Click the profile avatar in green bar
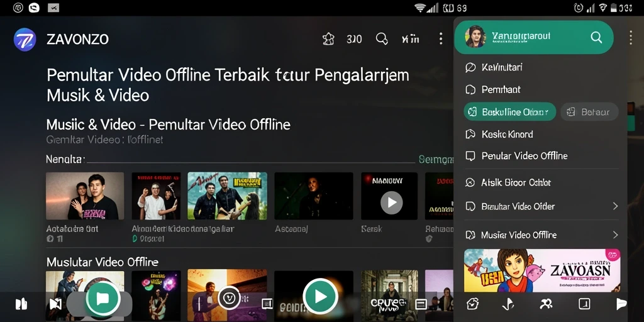Image resolution: width=644 pixels, height=322 pixels. pyautogui.click(x=475, y=37)
